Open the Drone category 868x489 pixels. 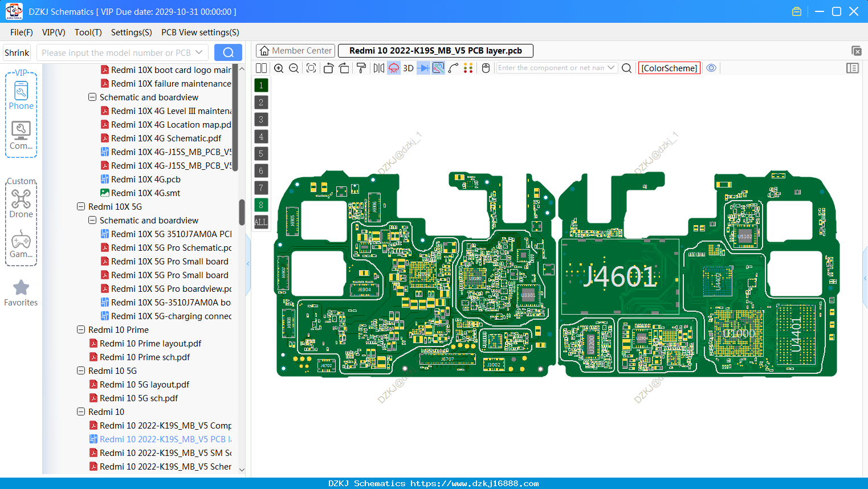21,204
